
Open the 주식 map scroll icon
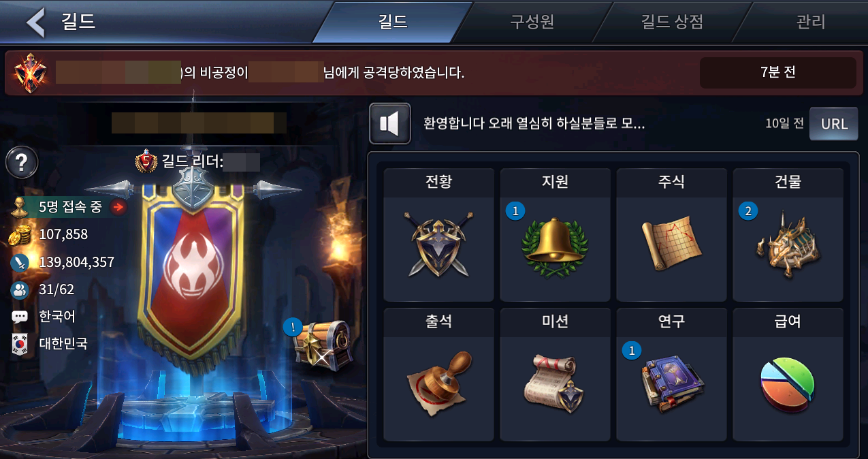tap(671, 245)
